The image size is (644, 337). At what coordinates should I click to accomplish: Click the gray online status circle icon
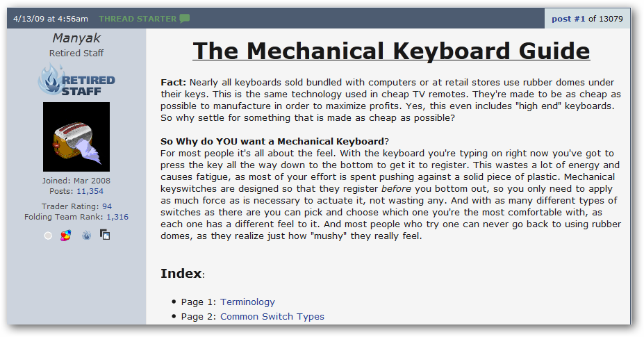pos(48,236)
